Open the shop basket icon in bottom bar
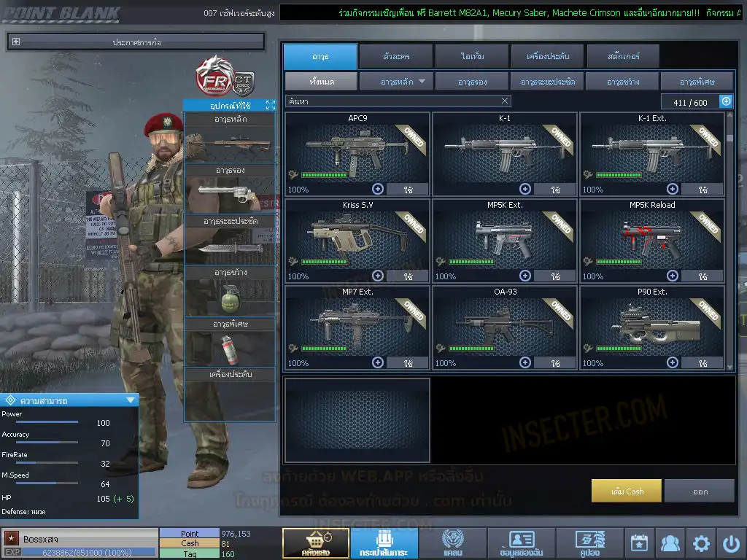Screen dimensions: 747x560 click(315, 543)
